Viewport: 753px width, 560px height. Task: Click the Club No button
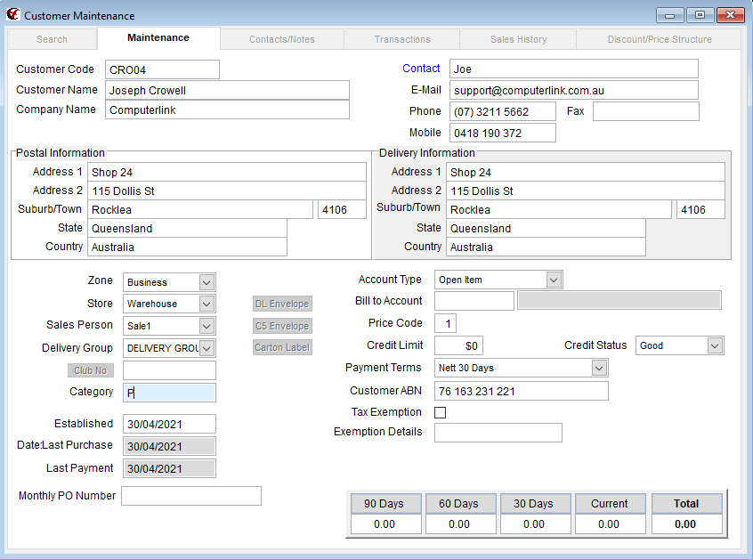(x=90, y=370)
